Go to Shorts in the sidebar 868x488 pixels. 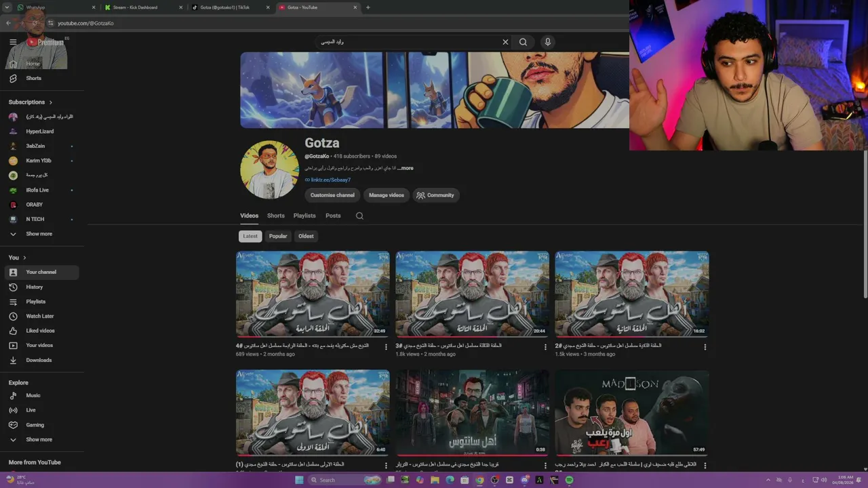(x=42, y=79)
